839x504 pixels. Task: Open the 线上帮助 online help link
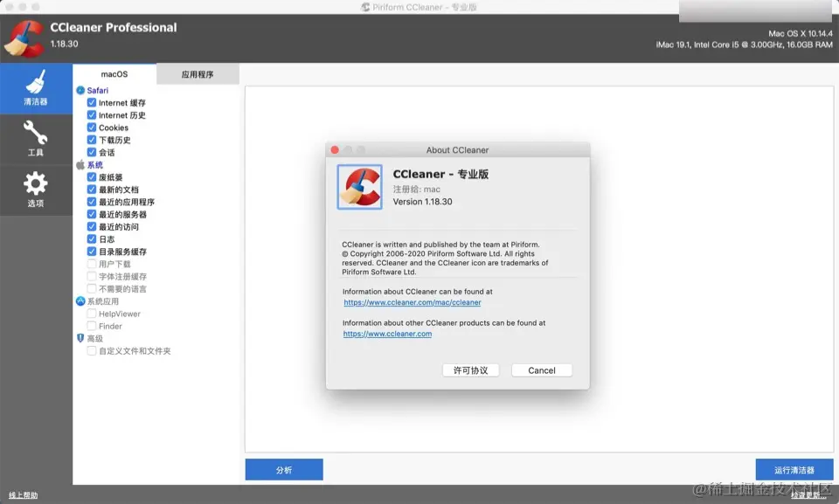click(x=23, y=495)
